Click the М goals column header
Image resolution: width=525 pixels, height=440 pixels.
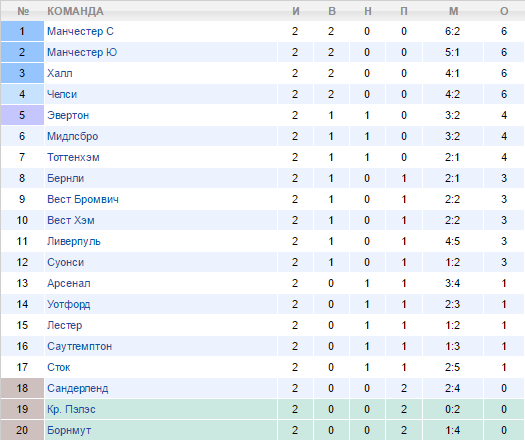click(x=454, y=11)
